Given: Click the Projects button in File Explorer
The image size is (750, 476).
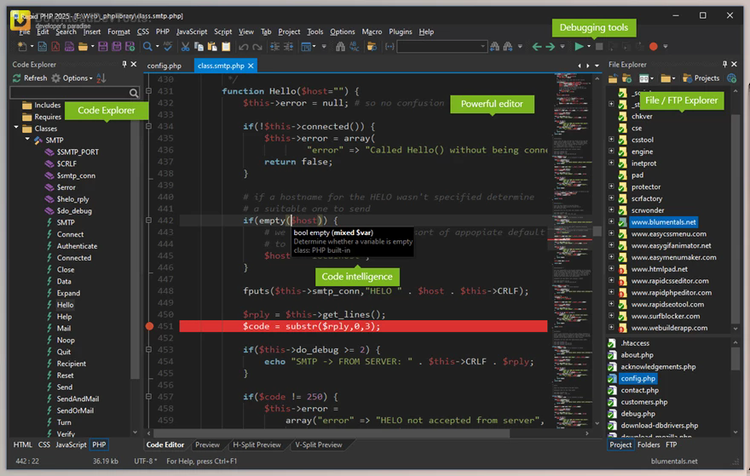Looking at the screenshot, I should 701,78.
